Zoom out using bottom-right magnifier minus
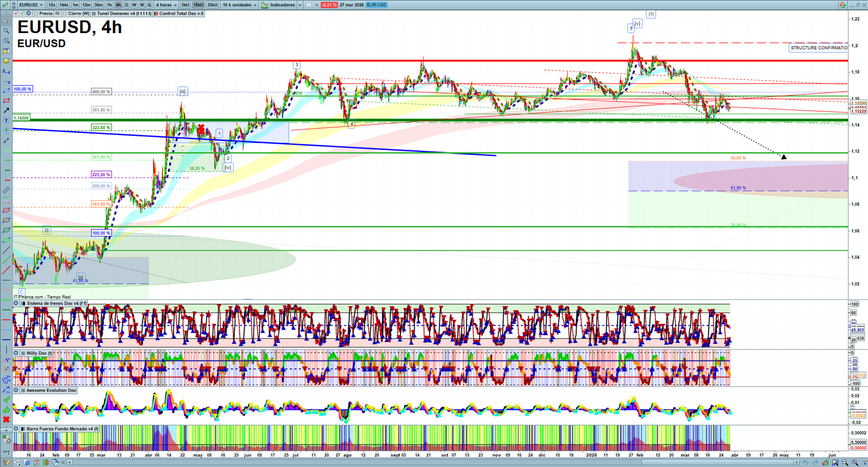The image size is (868, 467). [x=845, y=463]
